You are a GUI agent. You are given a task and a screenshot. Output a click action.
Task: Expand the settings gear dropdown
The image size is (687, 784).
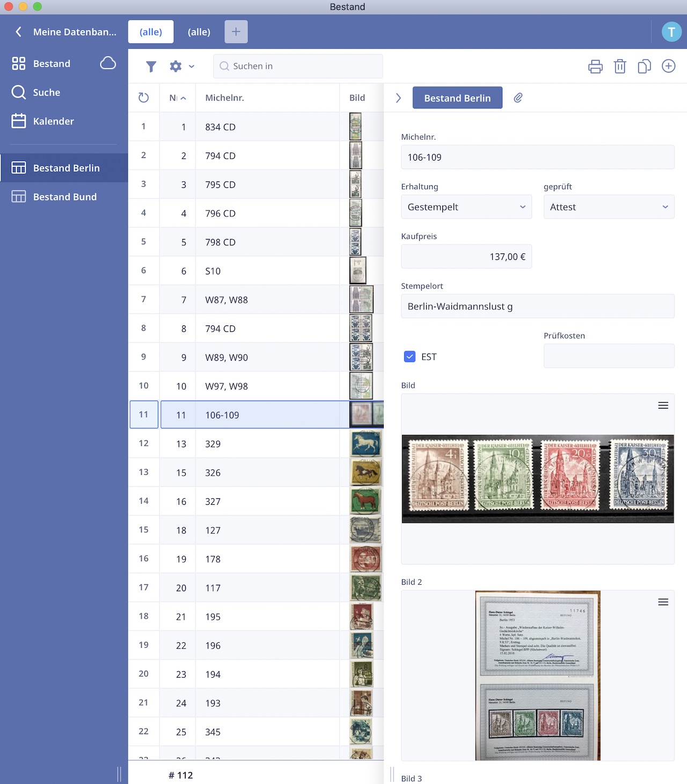pos(181,67)
